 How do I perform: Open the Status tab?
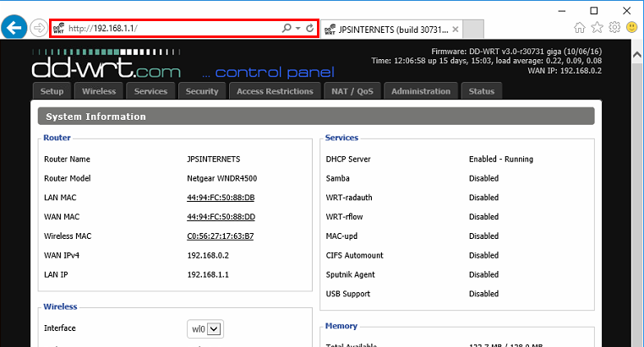pyautogui.click(x=482, y=91)
